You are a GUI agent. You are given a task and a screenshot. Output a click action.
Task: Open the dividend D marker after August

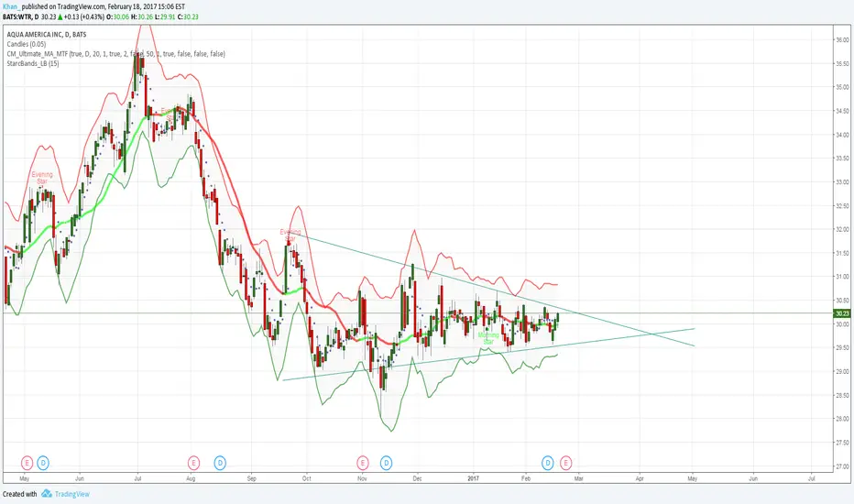click(x=220, y=463)
